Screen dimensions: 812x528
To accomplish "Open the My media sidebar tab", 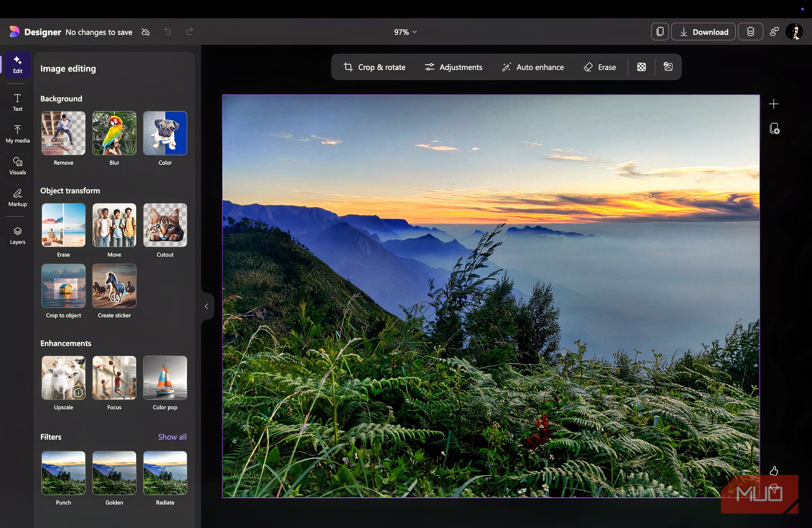I will [x=17, y=134].
